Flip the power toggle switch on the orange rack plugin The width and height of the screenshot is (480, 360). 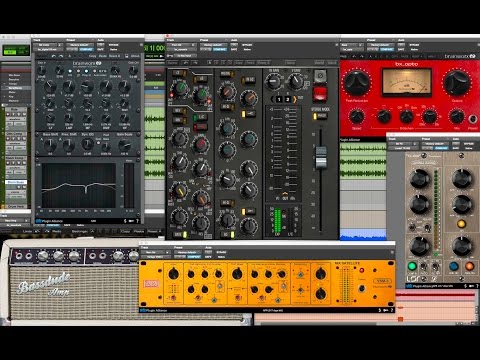(x=362, y=288)
